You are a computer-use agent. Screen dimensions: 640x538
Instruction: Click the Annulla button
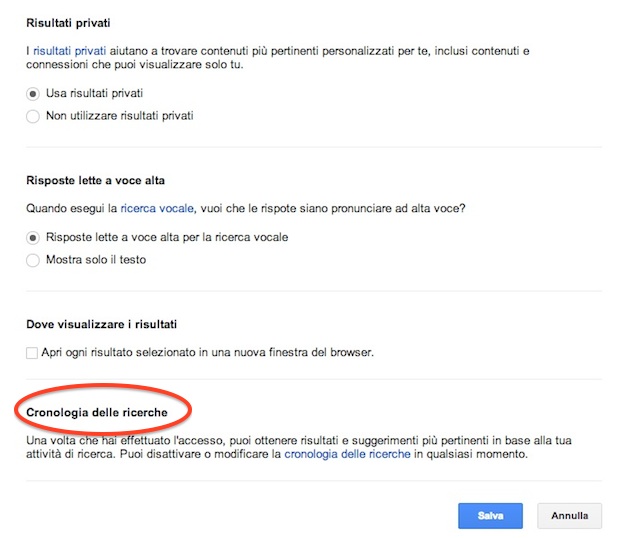(569, 516)
